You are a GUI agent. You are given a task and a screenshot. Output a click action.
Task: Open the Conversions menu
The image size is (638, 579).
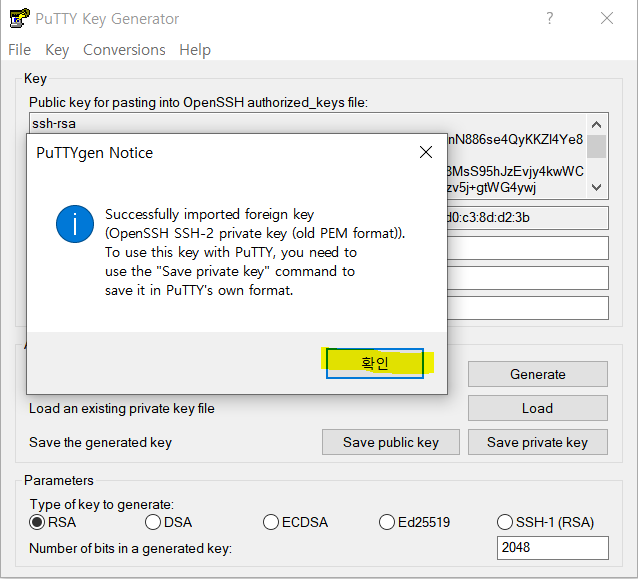tap(124, 50)
